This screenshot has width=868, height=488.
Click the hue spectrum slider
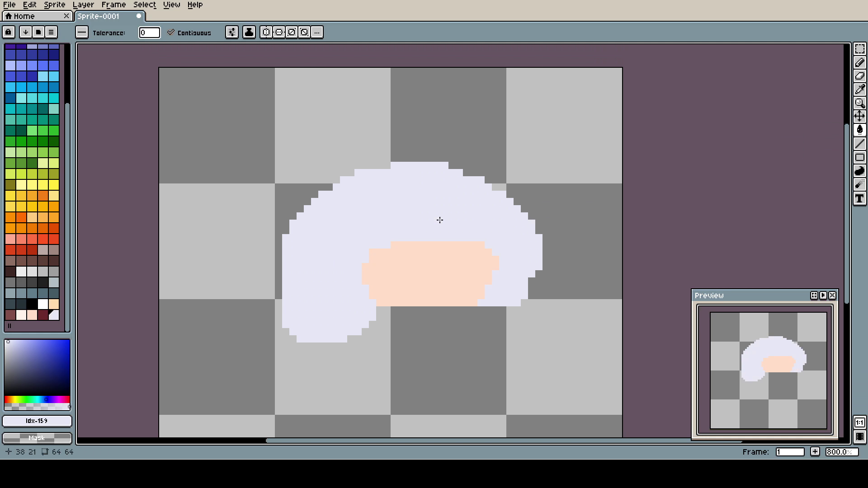point(37,399)
